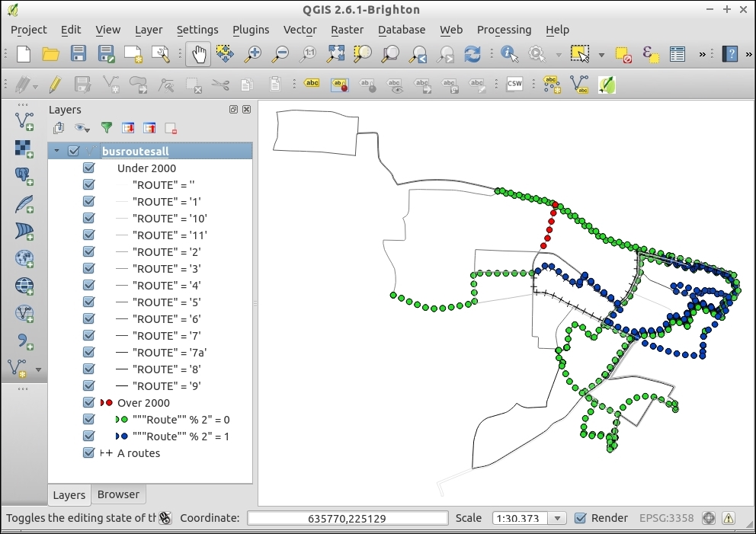The image size is (756, 534).
Task: Uncheck the "ROUTE" = '7a' rule
Action: point(88,353)
